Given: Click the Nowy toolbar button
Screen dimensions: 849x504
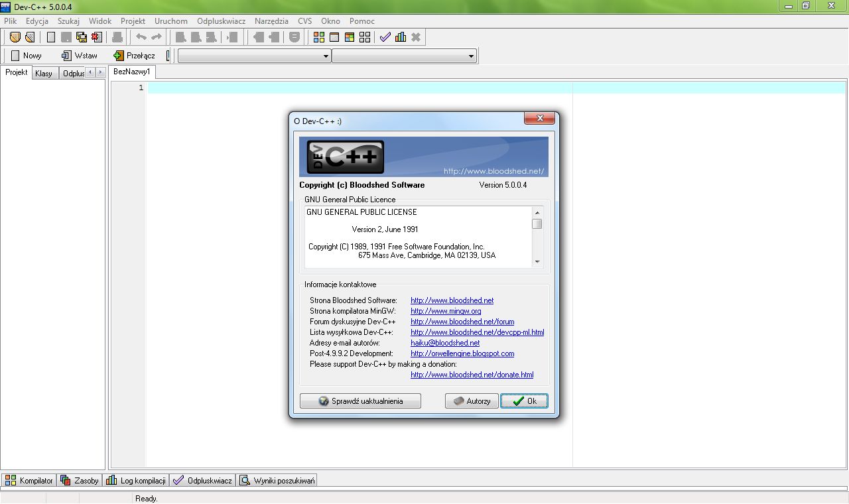Looking at the screenshot, I should pos(27,56).
